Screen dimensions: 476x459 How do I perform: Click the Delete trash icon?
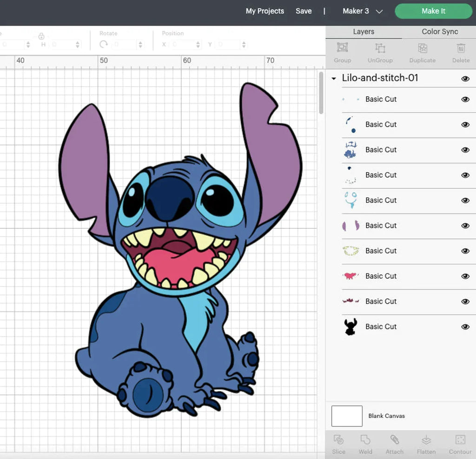pos(461,48)
